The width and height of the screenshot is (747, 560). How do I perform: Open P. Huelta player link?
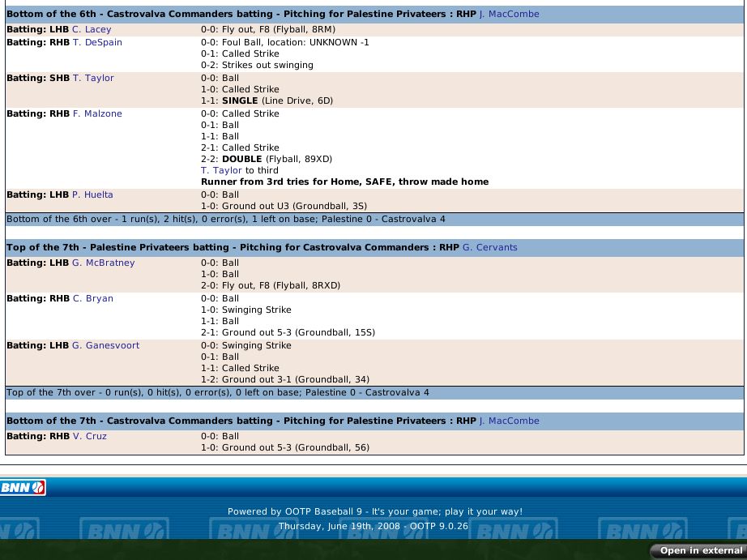click(x=92, y=195)
